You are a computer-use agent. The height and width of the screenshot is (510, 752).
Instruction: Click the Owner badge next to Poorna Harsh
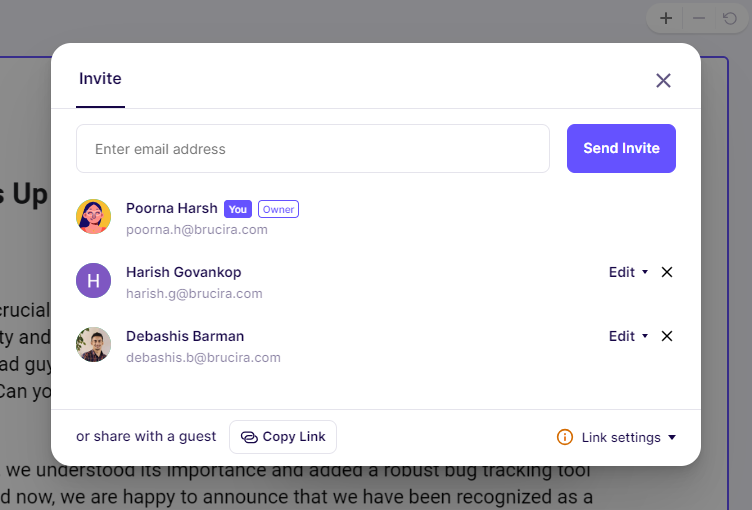pos(278,209)
